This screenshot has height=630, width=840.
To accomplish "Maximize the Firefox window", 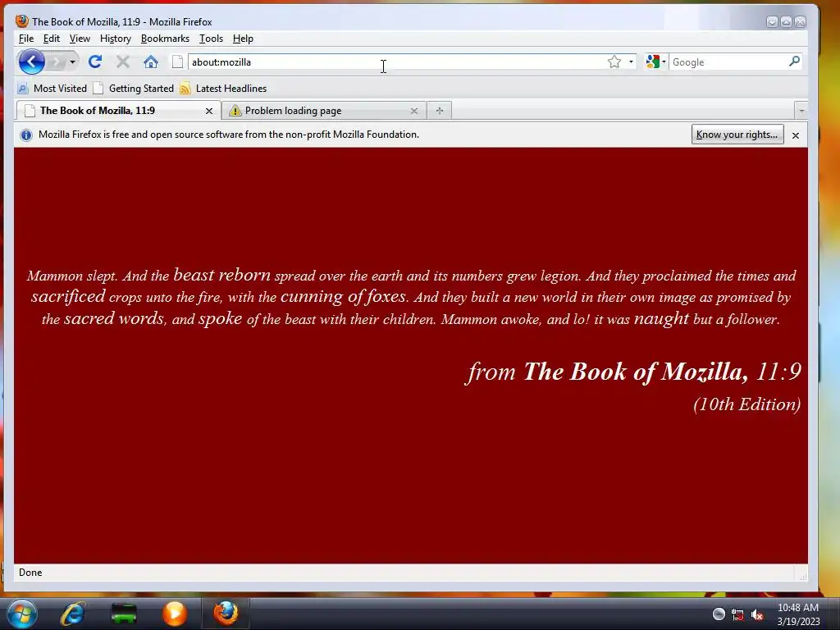I will tap(786, 21).
